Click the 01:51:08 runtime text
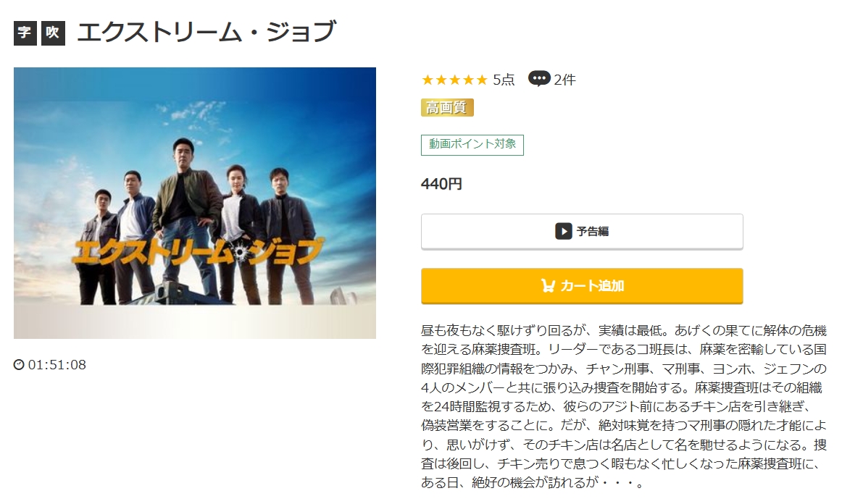 coord(57,365)
